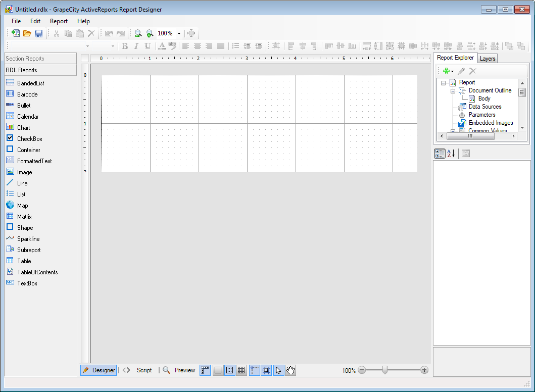Click the zoom slider plus button

pos(424,370)
